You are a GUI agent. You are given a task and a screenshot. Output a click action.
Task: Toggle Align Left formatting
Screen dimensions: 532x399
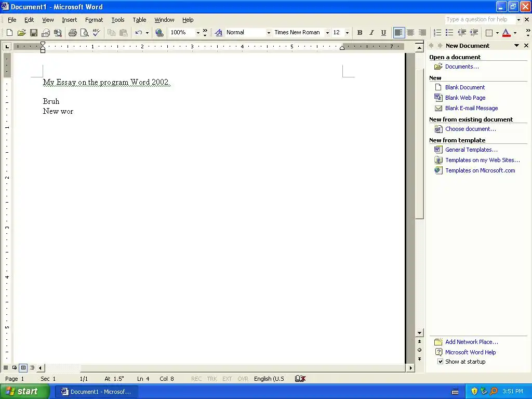pos(398,33)
